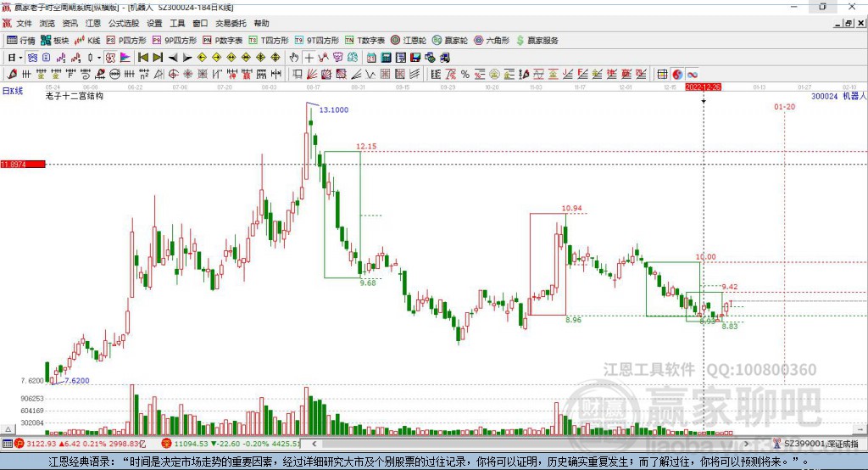Image resolution: width=868 pixels, height=470 pixels.
Task: Toggle the crosshair cursor tool
Action: (309, 58)
